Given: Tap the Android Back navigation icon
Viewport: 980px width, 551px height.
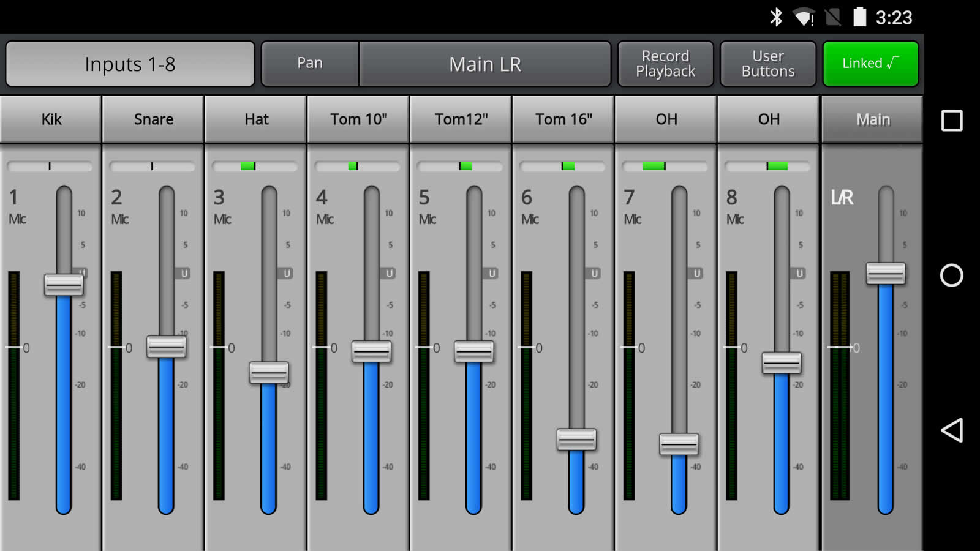Looking at the screenshot, I should point(952,430).
